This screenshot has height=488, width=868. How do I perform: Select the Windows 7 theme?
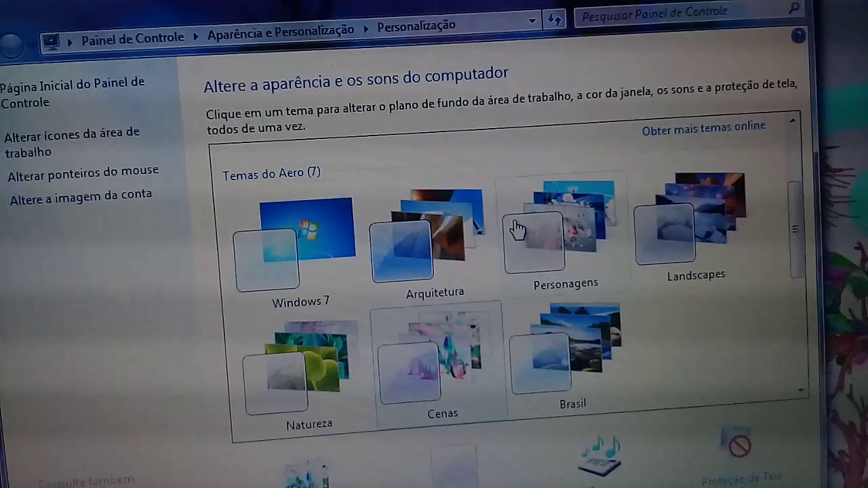click(295, 252)
